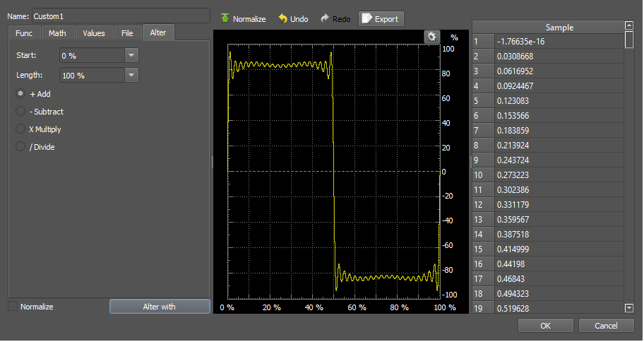Click row header number 1
This screenshot has width=644, height=342.
[x=483, y=42]
